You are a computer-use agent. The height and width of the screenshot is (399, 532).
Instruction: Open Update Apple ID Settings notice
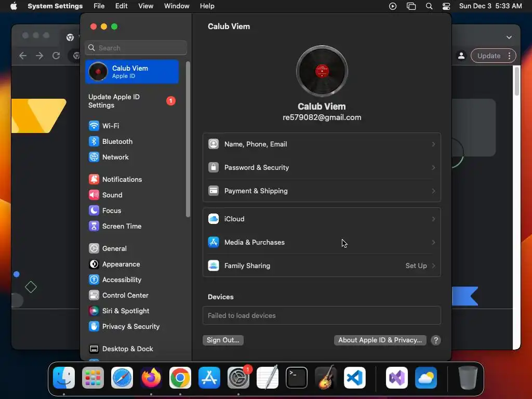pyautogui.click(x=132, y=101)
